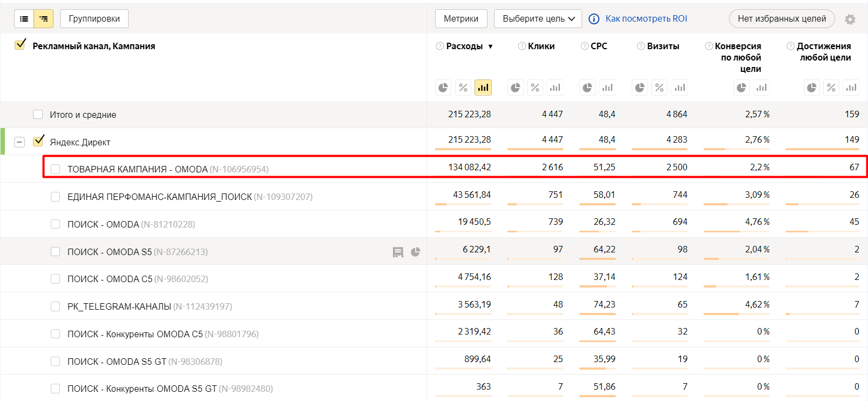Show bar chart for Визиты column
The height and width of the screenshot is (401, 868).
coord(680,88)
